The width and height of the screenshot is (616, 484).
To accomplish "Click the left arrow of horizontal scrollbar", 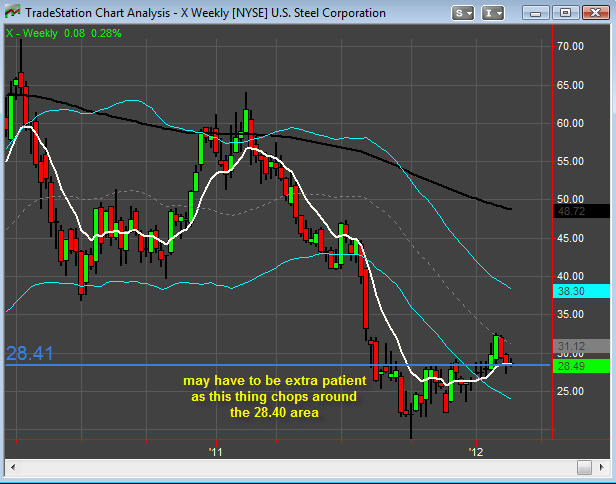I will 13,467.
